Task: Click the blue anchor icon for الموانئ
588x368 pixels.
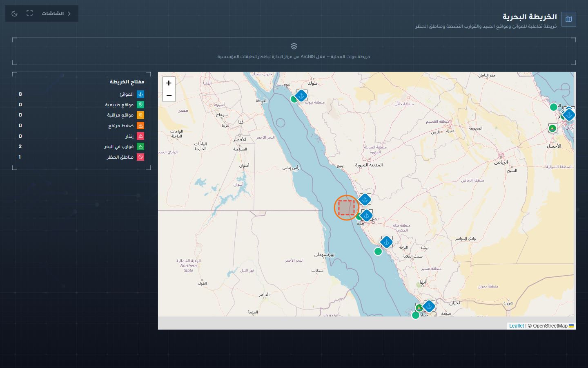Action: (140, 94)
